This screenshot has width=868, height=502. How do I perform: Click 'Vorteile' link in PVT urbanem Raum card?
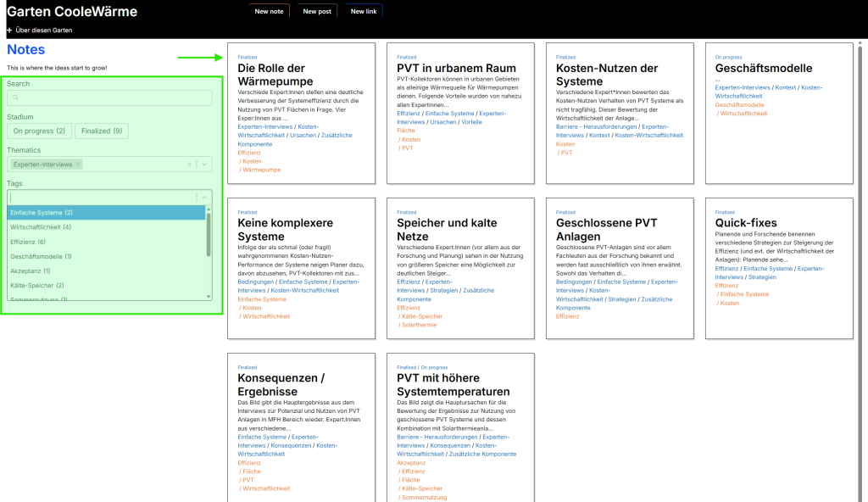point(471,122)
